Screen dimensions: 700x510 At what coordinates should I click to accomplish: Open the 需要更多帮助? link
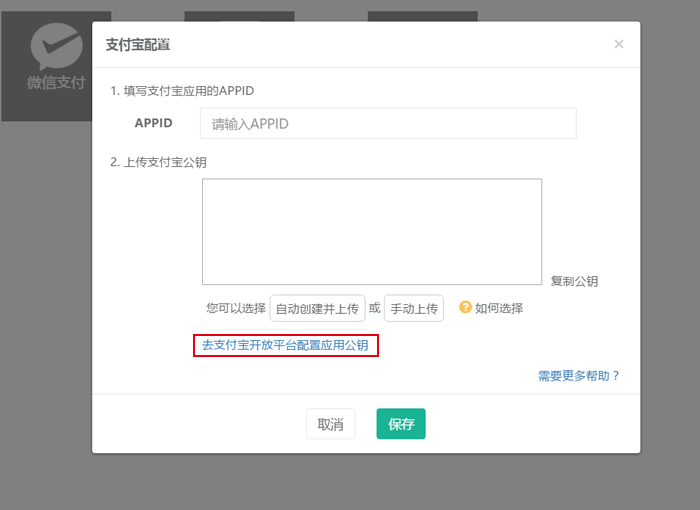click(x=579, y=376)
